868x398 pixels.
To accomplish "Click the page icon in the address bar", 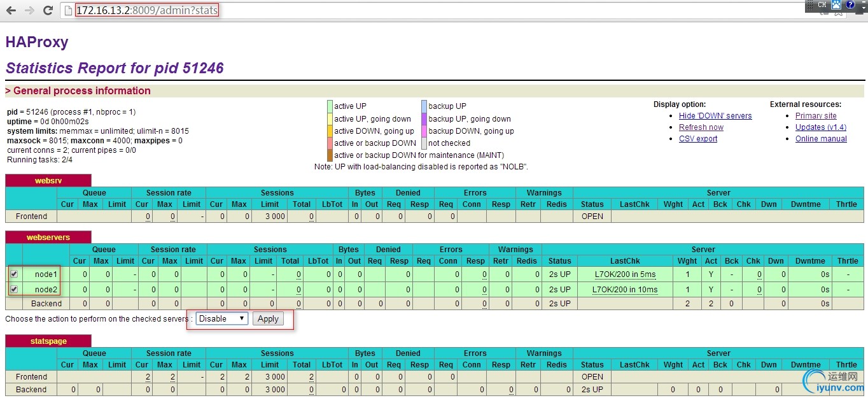I will click(x=68, y=11).
